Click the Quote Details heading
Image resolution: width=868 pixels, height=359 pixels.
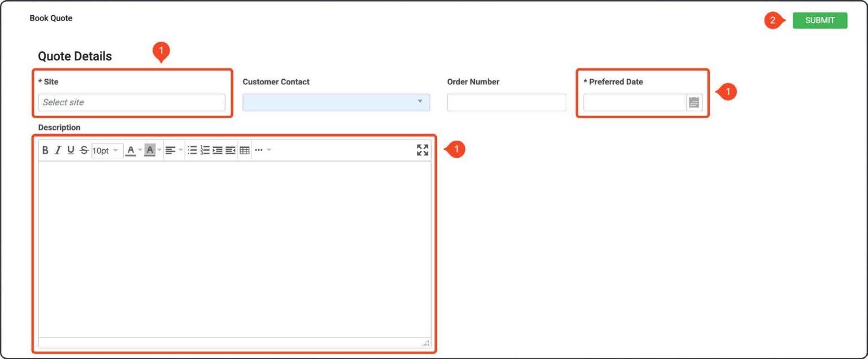[75, 56]
